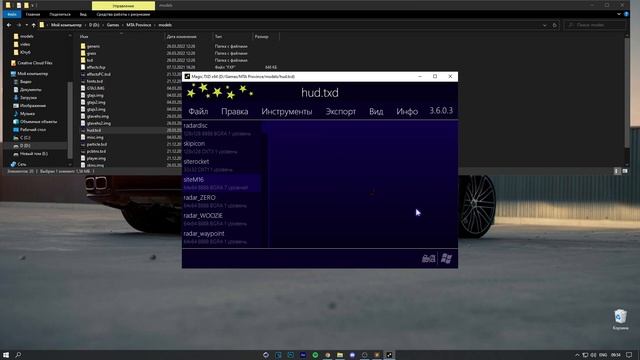
Task: Open the notification center in the tray
Action: click(x=629, y=355)
